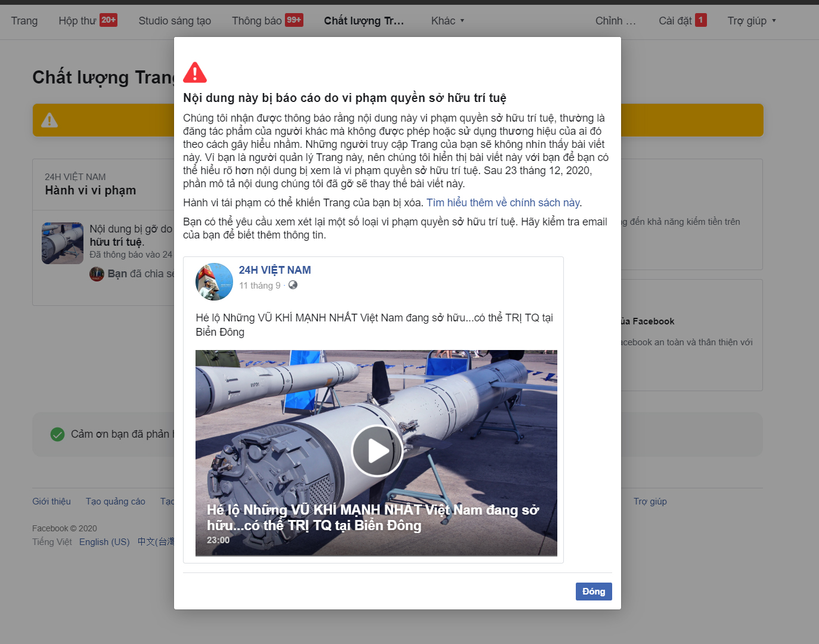Click the 'Facebook © 2020' footer text

(64, 528)
